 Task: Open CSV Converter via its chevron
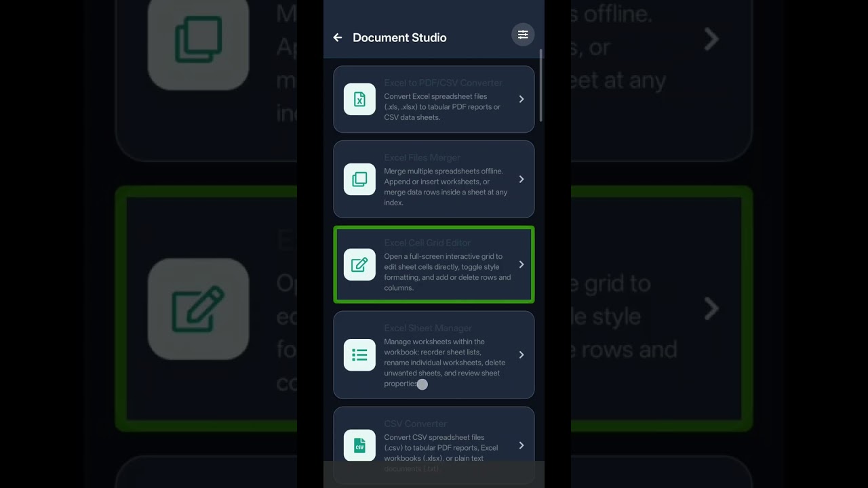pyautogui.click(x=521, y=445)
